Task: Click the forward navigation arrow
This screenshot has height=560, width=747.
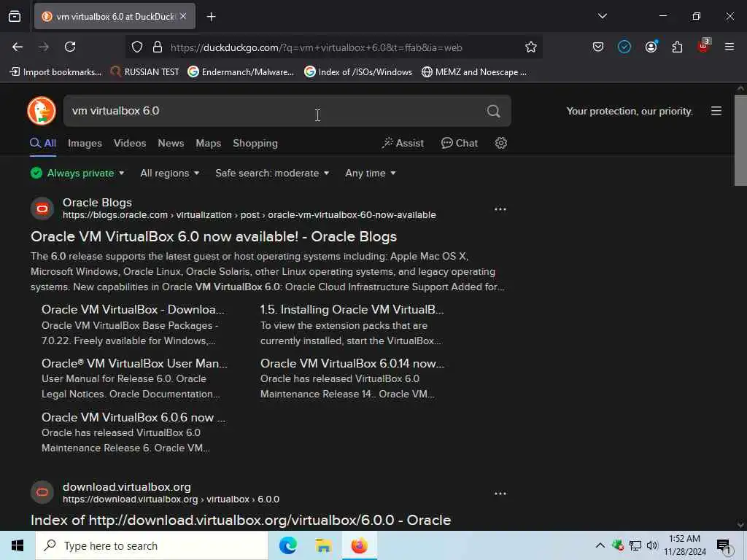Action: [x=44, y=47]
